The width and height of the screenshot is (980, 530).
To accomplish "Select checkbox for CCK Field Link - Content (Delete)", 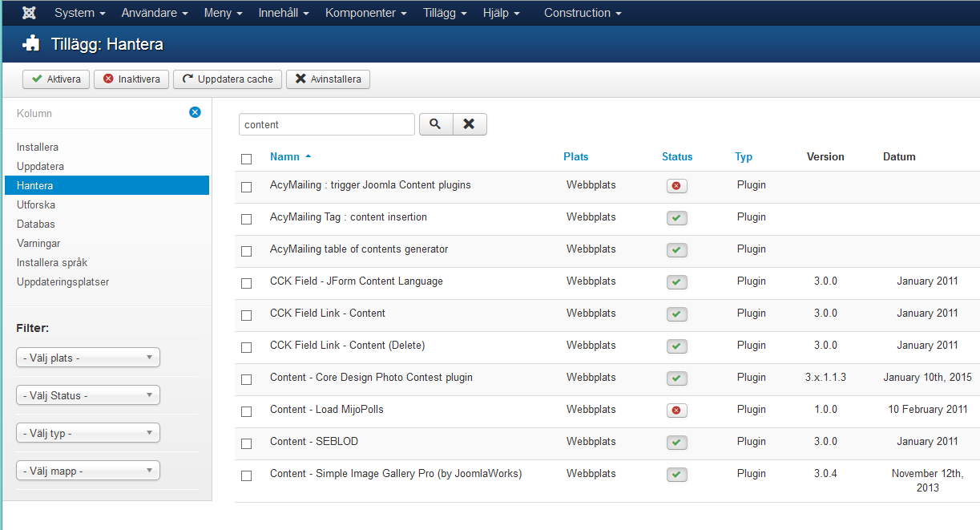I will pos(247,347).
